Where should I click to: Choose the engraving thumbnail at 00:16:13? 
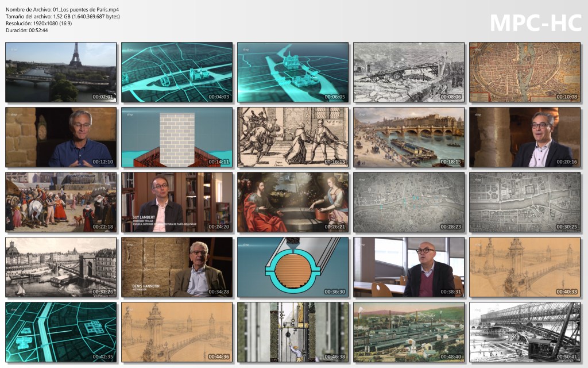pyautogui.click(x=293, y=137)
